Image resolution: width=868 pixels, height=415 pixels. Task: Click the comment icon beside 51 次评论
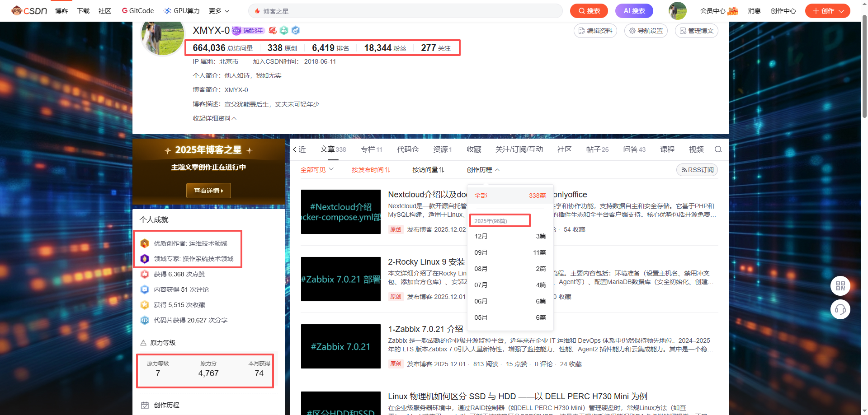point(145,289)
